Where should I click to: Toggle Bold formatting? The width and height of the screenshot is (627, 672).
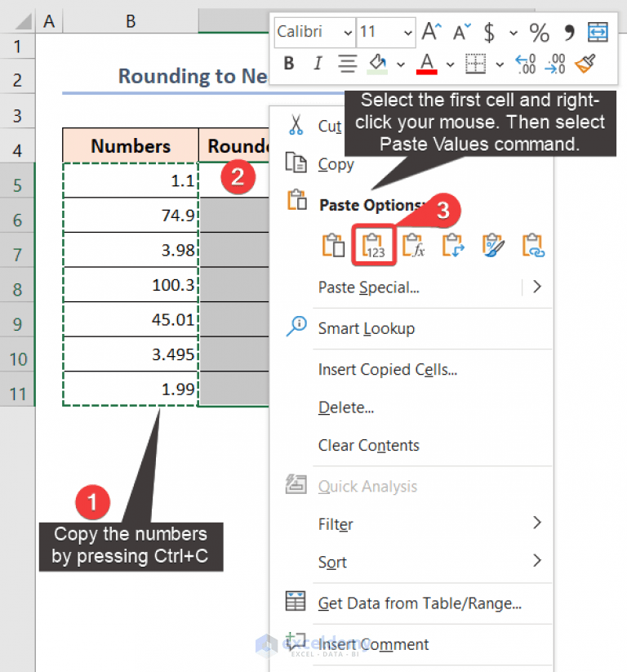click(289, 64)
